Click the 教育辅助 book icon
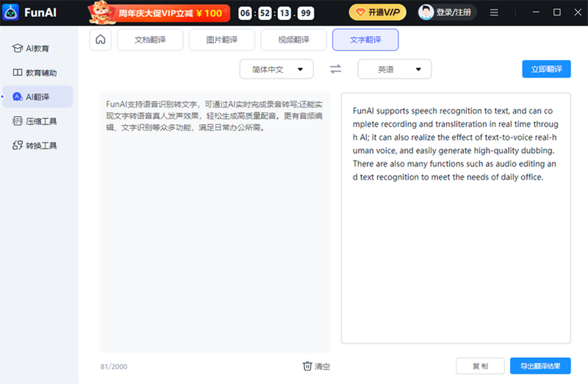The height and width of the screenshot is (384, 588). (x=18, y=73)
